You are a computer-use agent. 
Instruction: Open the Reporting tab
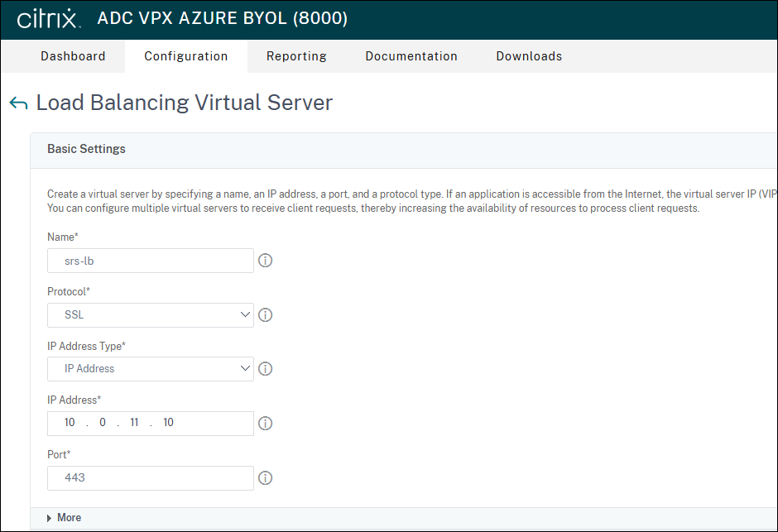point(296,56)
